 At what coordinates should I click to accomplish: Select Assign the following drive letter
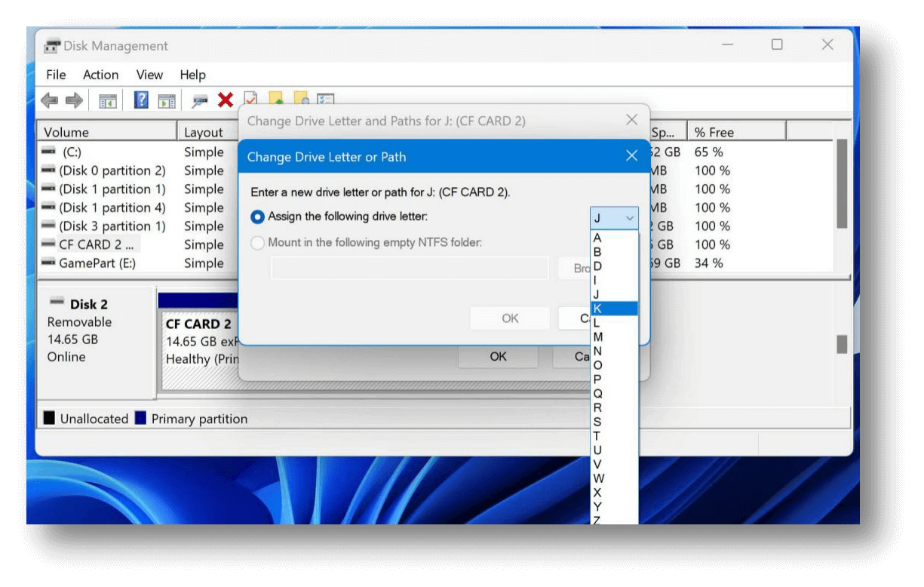pyautogui.click(x=257, y=216)
